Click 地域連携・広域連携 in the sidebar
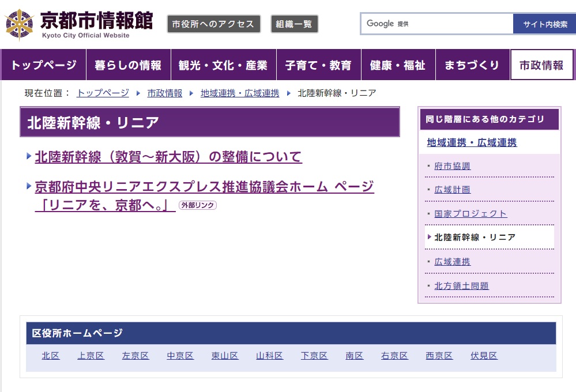Screen dimensions: 576x392 coord(472,142)
